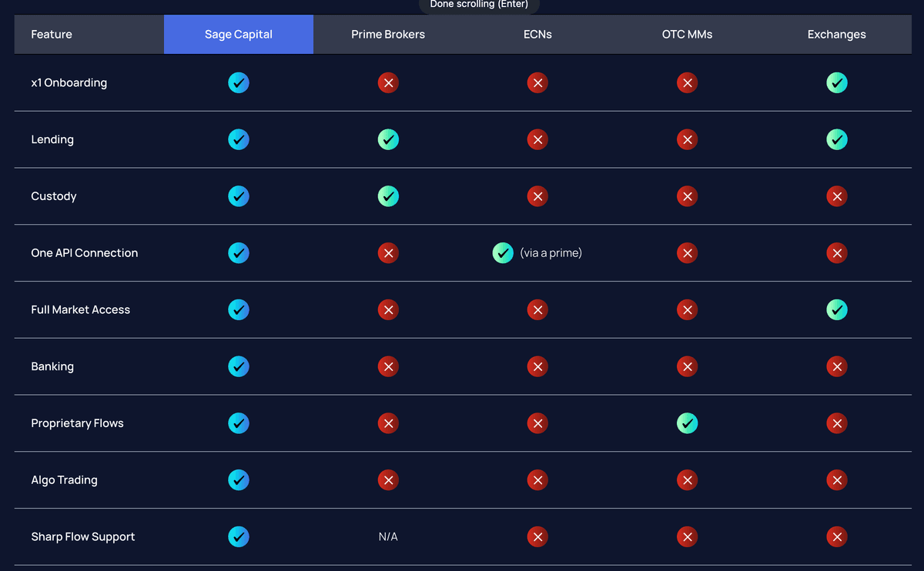Image resolution: width=924 pixels, height=571 pixels.
Task: Select the ECNs column header
Action: coord(537,34)
